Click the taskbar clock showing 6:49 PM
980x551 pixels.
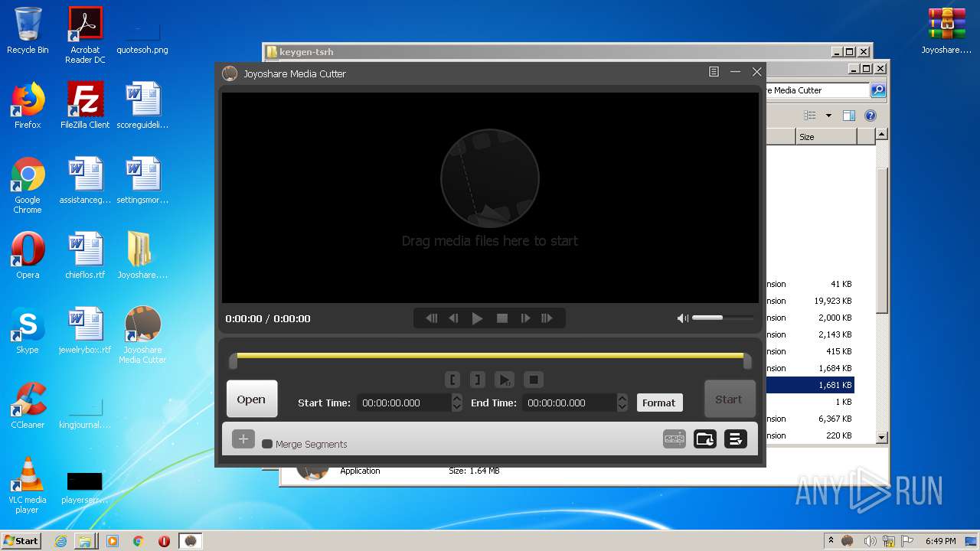coord(940,541)
